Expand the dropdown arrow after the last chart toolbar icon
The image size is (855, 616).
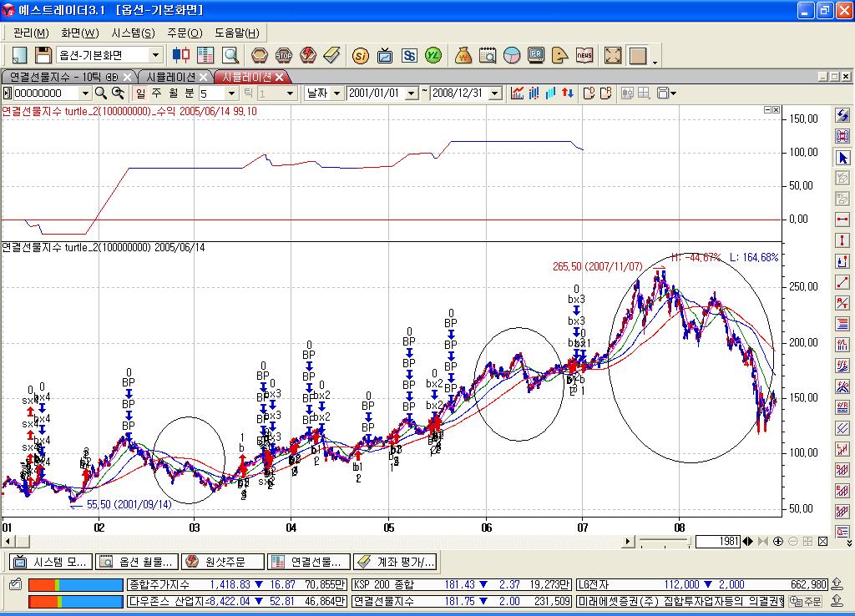[674, 93]
